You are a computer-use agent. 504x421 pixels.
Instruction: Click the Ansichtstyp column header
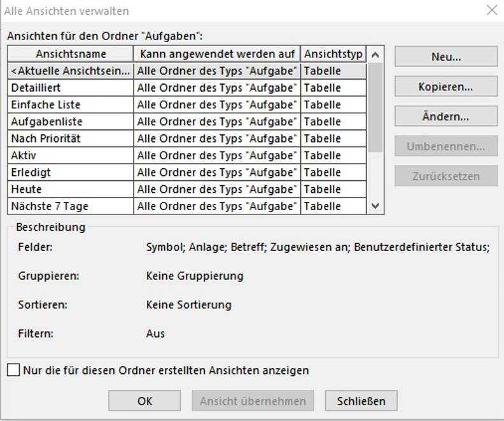point(333,54)
